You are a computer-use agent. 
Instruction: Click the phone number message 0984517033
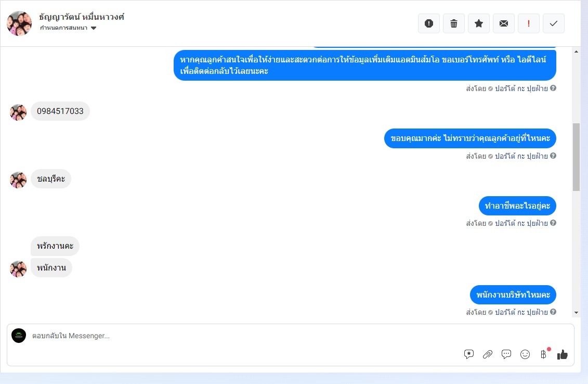(60, 111)
